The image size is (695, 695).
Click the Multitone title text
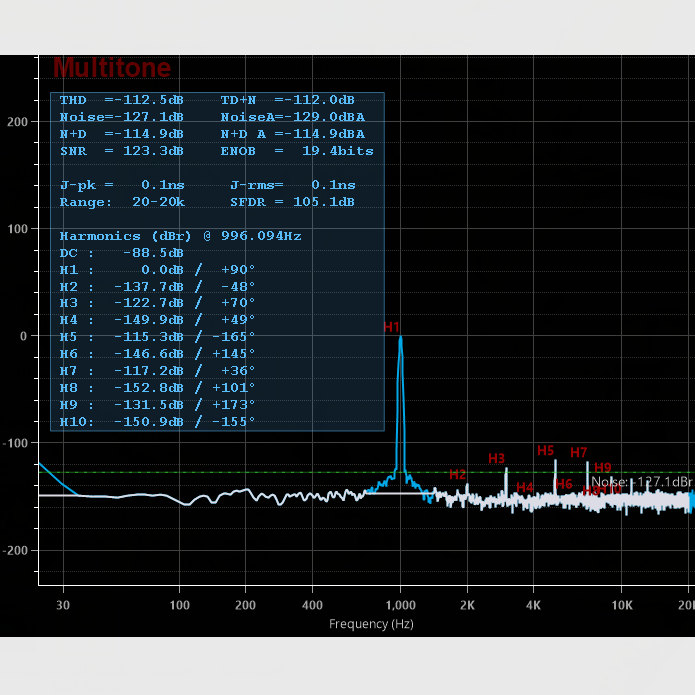tap(111, 68)
